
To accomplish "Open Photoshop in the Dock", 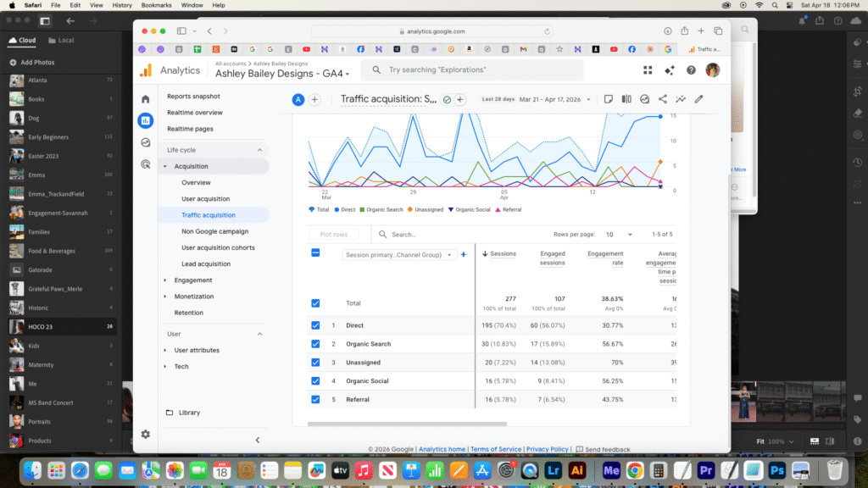I will tap(776, 471).
